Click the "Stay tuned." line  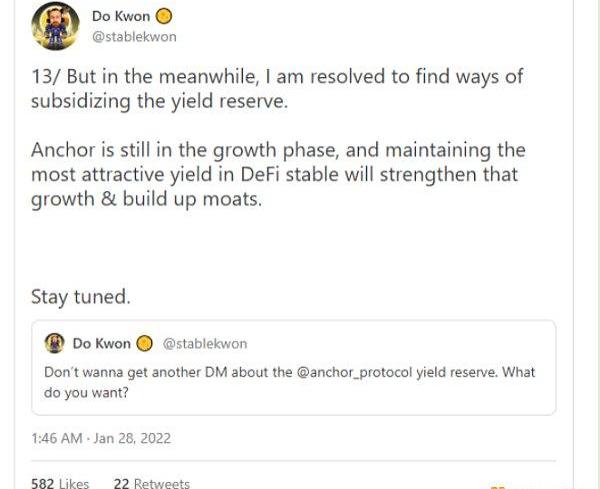point(81,297)
